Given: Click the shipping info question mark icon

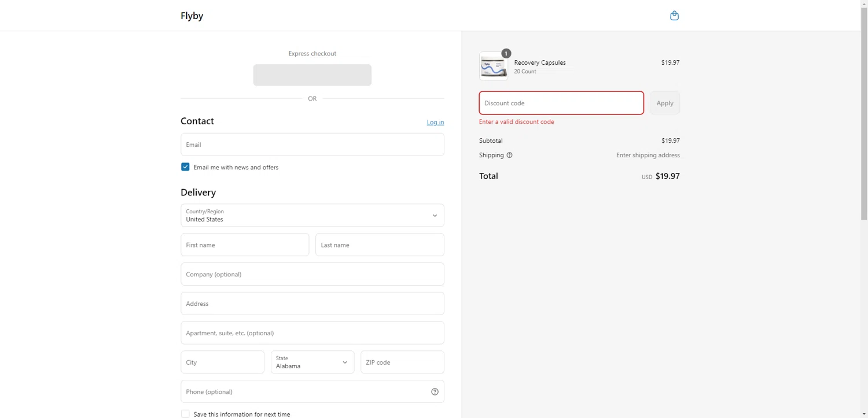Looking at the screenshot, I should [509, 155].
